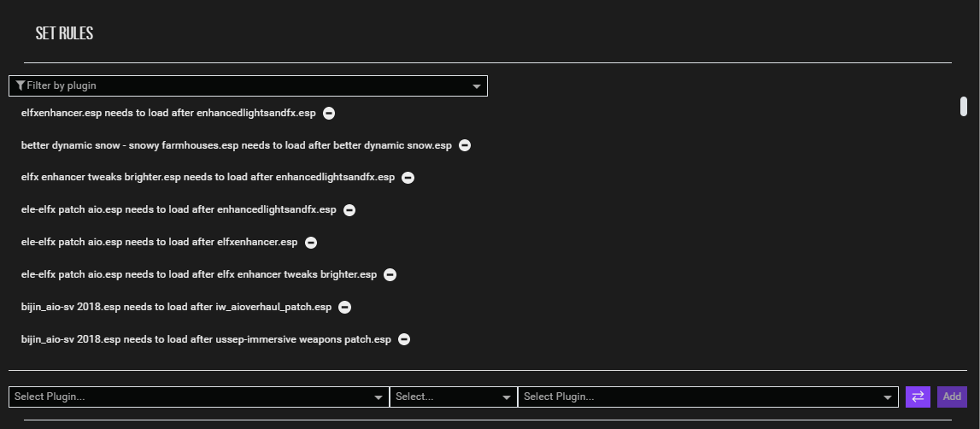Screen dimensions: 980x429
Task: Select 'ele-elfx patch aio.esp needs to load after elfxenhancer.esp' text
Action: (x=160, y=242)
